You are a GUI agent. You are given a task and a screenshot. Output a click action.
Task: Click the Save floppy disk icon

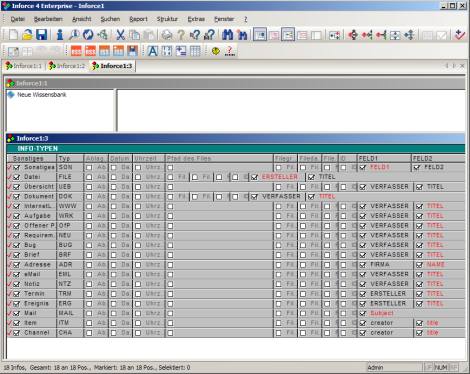pos(42,35)
